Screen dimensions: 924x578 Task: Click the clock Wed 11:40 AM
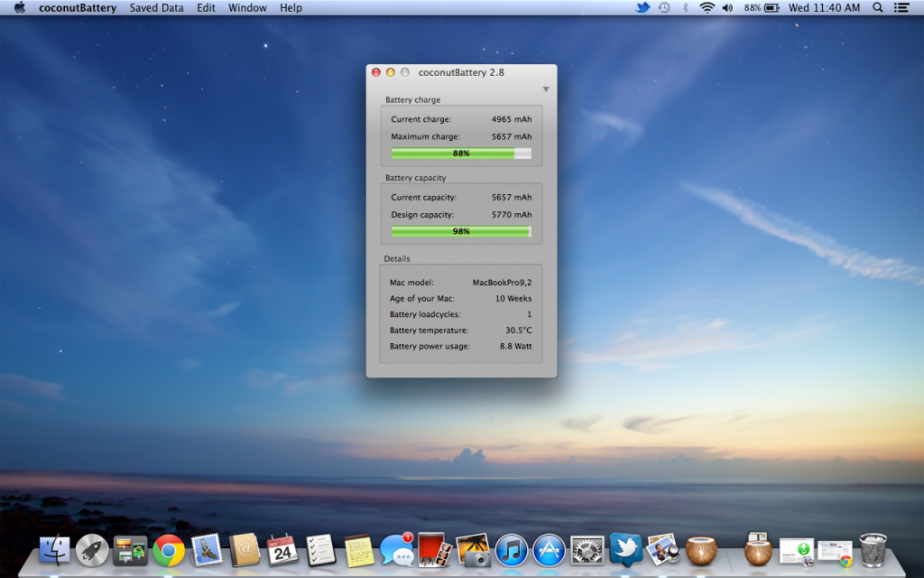[824, 7]
